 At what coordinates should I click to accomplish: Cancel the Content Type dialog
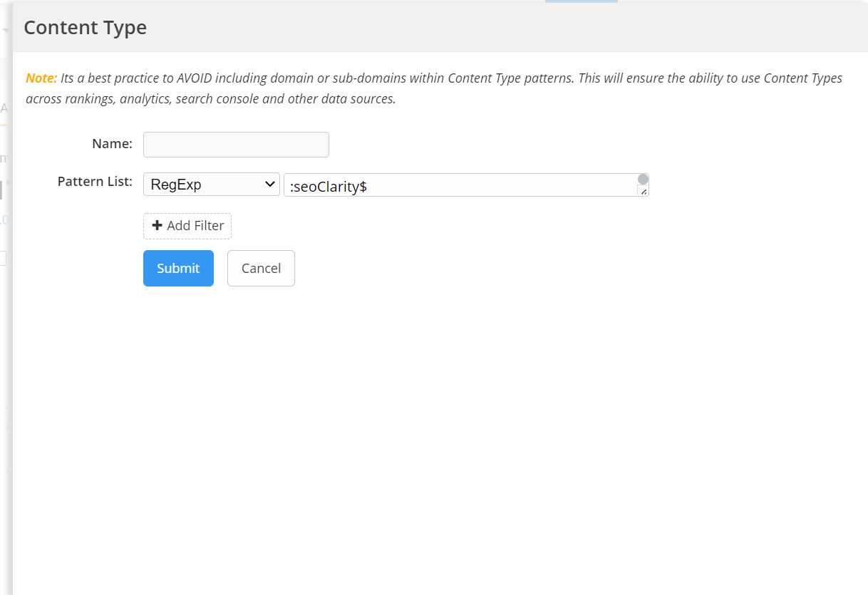(261, 268)
